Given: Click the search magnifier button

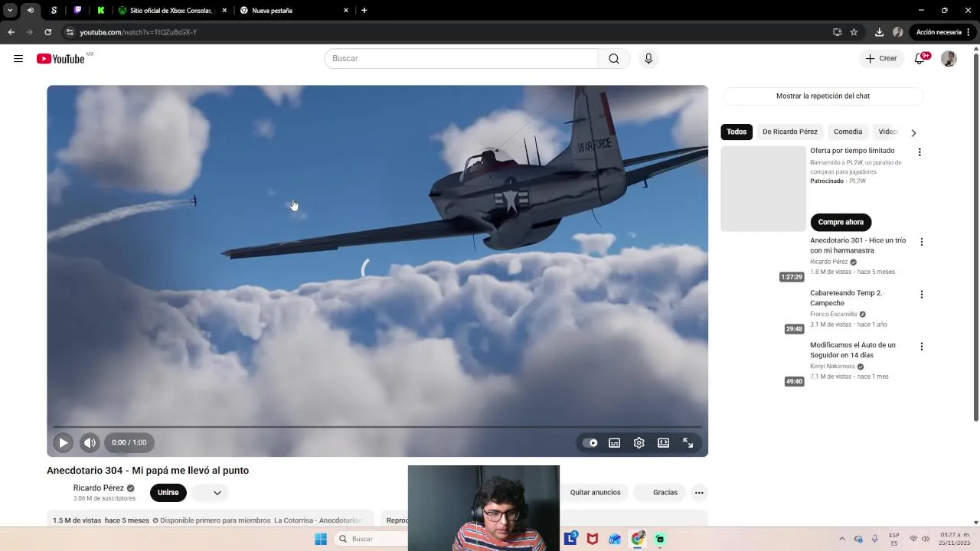Looking at the screenshot, I should [x=614, y=59].
